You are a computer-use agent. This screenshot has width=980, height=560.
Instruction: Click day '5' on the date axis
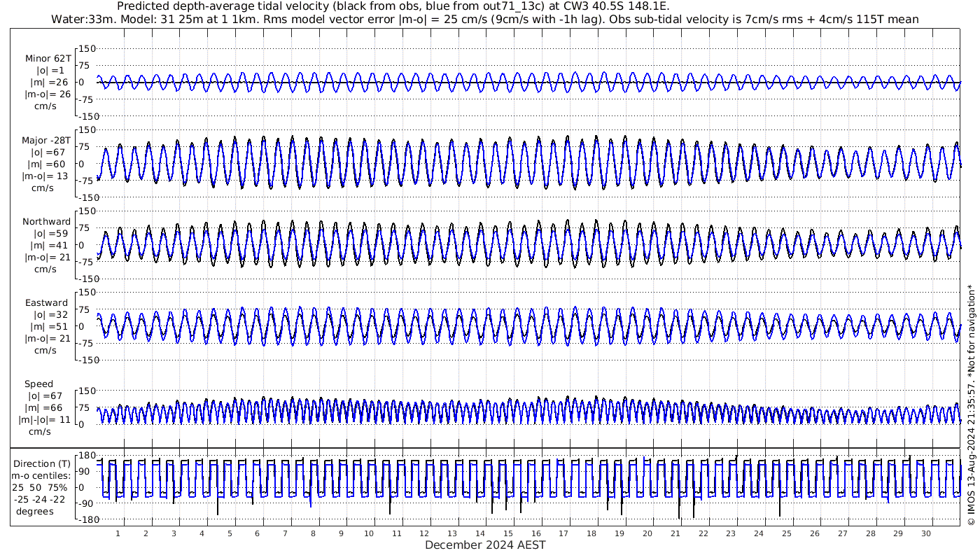pyautogui.click(x=230, y=533)
